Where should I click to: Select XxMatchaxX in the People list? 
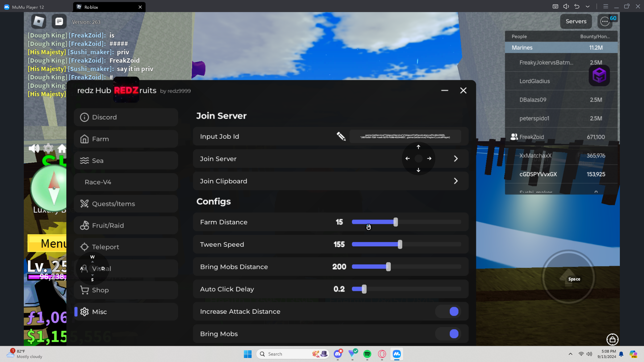(x=561, y=156)
